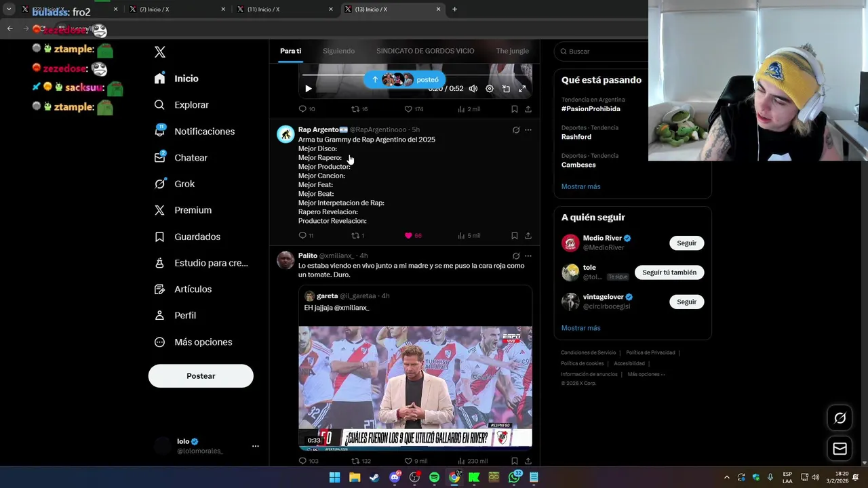
Task: Open Perfil in sidebar
Action: pos(174,315)
